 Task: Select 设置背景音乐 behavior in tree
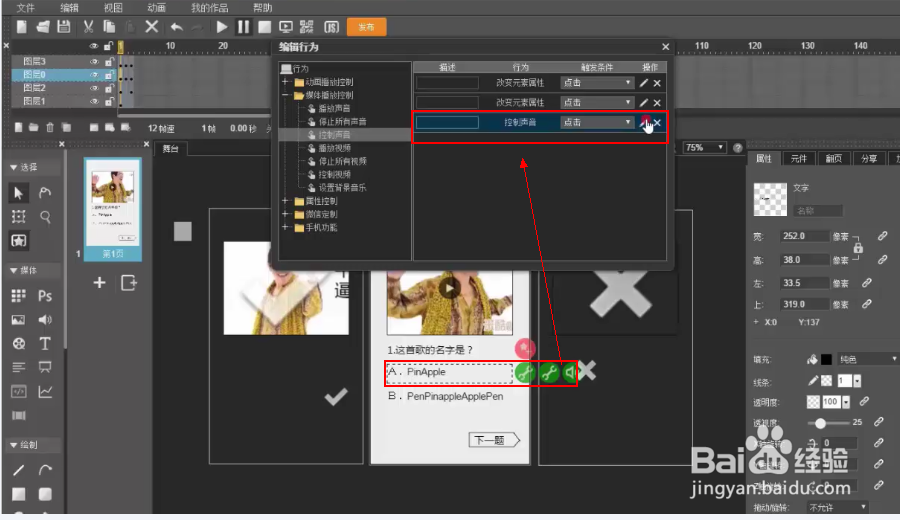(x=343, y=188)
